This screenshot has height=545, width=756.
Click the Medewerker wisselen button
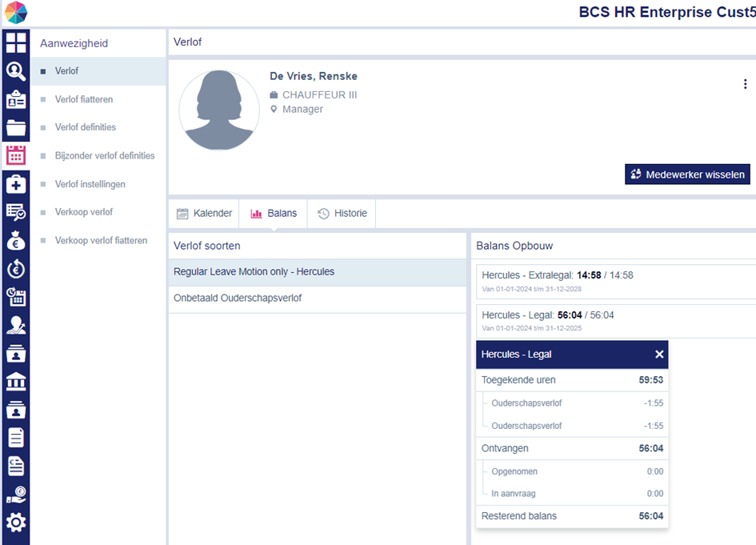click(687, 174)
